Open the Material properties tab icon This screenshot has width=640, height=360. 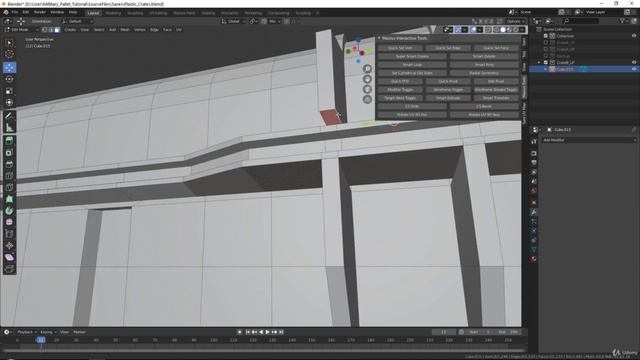coord(533,259)
